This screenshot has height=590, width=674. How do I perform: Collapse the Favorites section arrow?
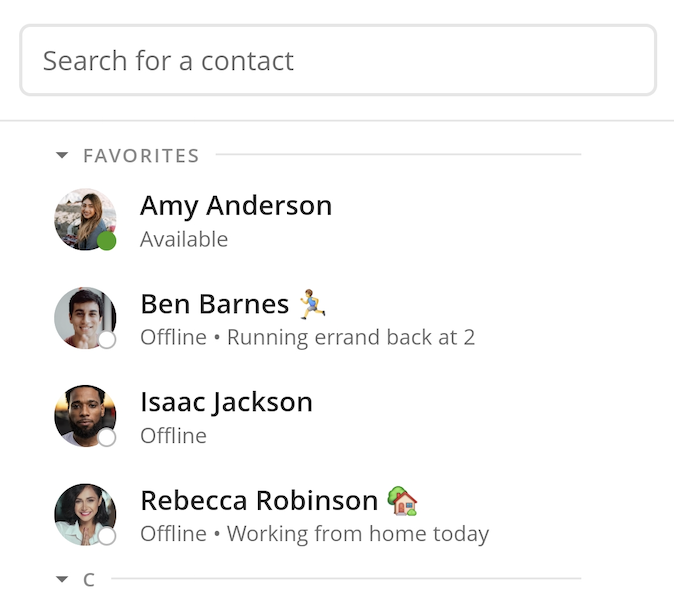(x=62, y=155)
